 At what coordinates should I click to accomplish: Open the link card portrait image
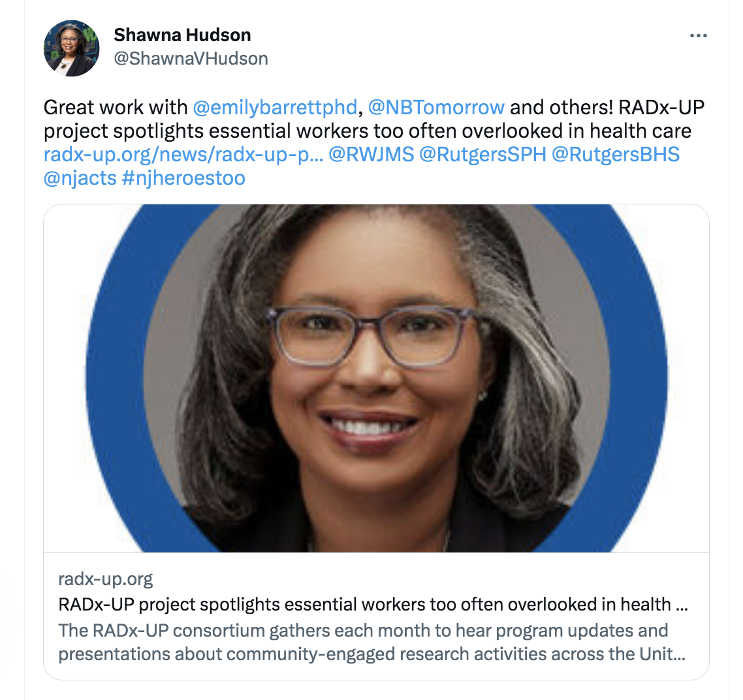[x=376, y=378]
